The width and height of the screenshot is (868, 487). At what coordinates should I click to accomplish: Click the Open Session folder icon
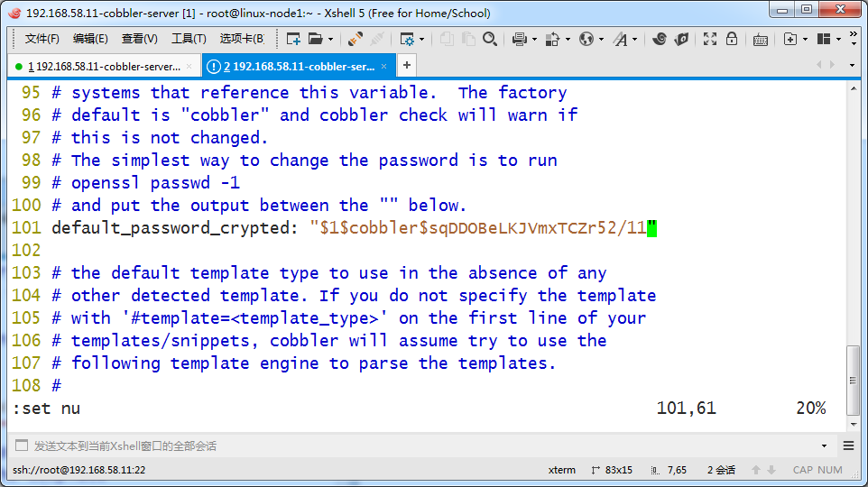[x=316, y=39]
